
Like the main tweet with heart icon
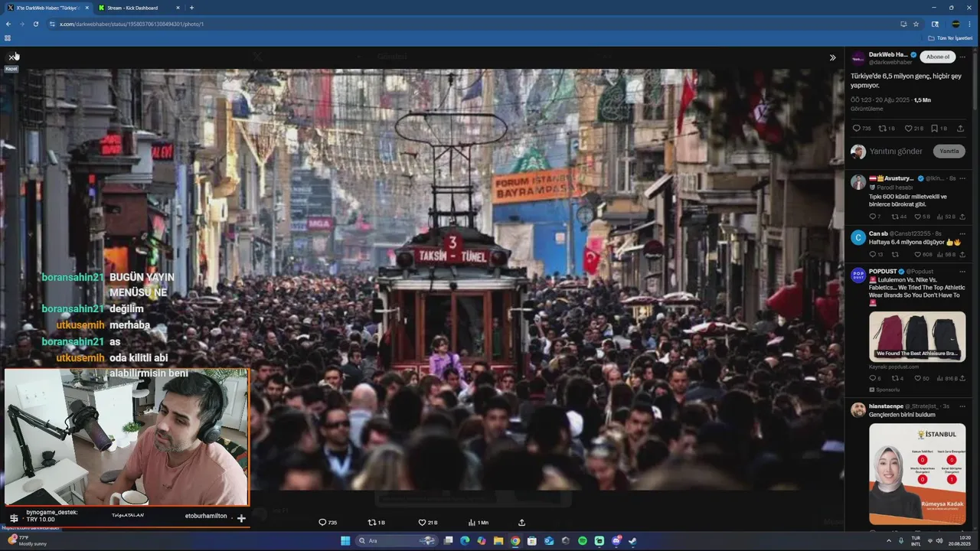click(908, 129)
